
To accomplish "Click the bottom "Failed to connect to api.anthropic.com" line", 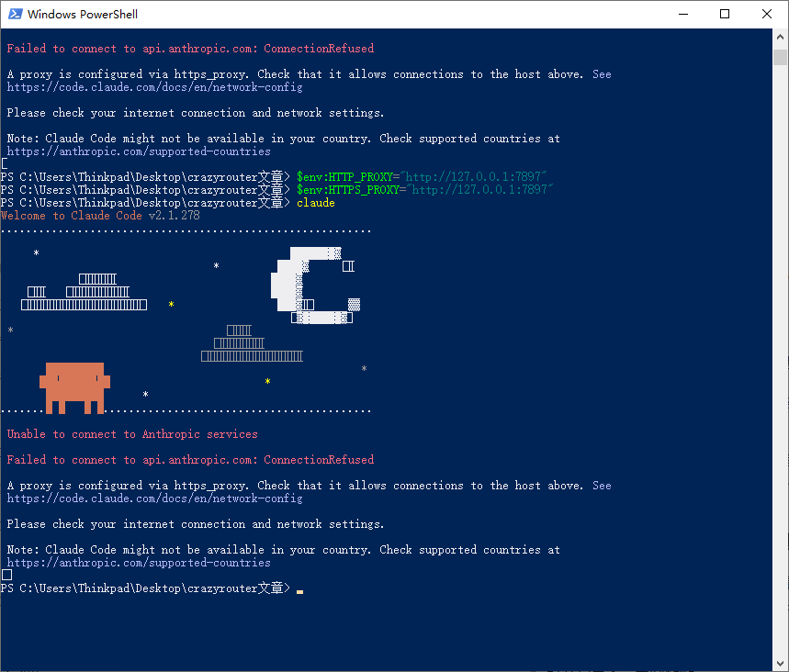I will click(190, 460).
